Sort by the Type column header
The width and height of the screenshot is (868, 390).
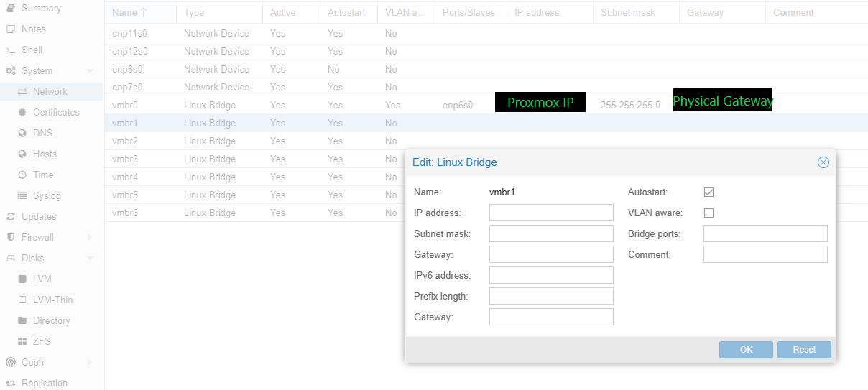coord(219,13)
